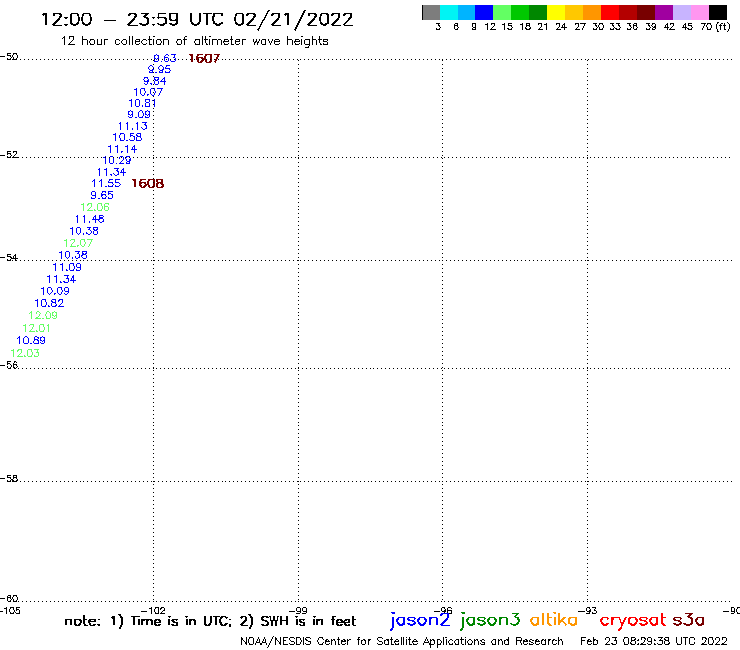
Task: Select the -99 longitude axis label
Action: (298, 610)
